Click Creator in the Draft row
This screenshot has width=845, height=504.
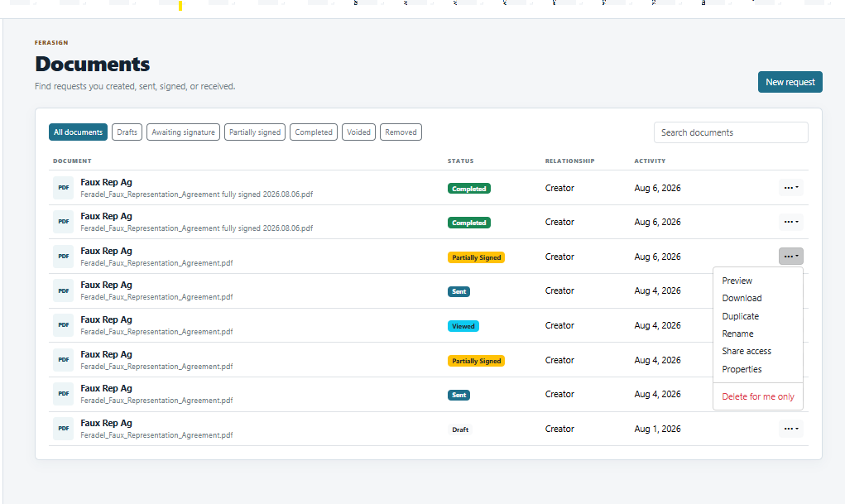click(559, 429)
